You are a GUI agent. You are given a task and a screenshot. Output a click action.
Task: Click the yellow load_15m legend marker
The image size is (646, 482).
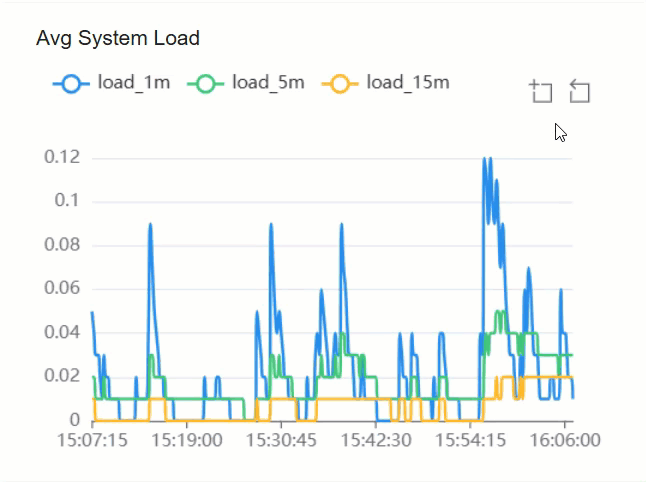point(340,83)
